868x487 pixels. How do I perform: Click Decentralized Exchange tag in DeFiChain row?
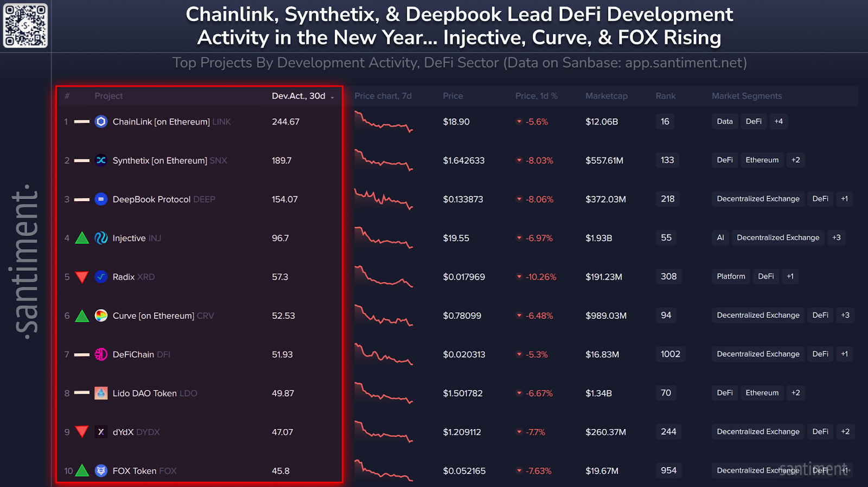coord(758,354)
